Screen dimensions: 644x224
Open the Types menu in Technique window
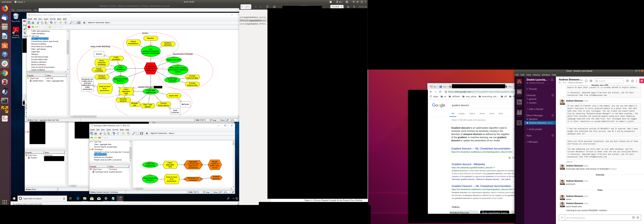coord(109,130)
